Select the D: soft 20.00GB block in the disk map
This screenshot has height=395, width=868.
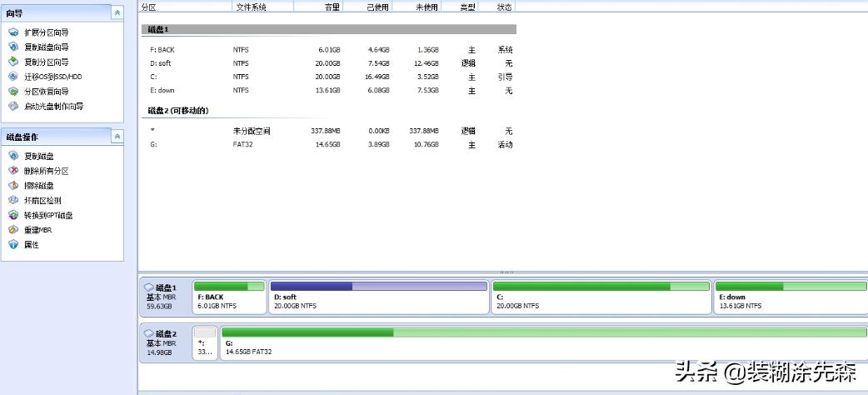379,297
